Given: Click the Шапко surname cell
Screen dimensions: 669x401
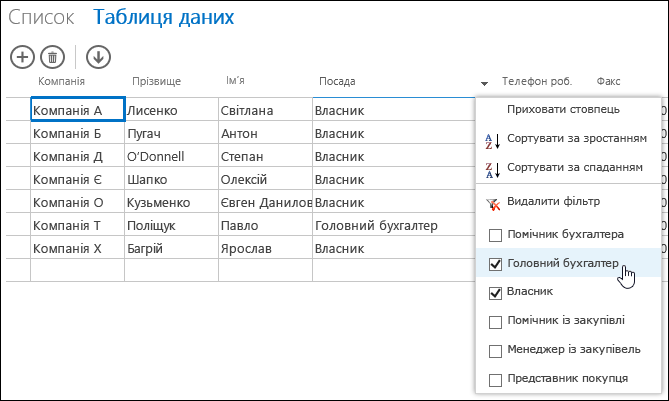Looking at the screenshot, I should (172, 179).
